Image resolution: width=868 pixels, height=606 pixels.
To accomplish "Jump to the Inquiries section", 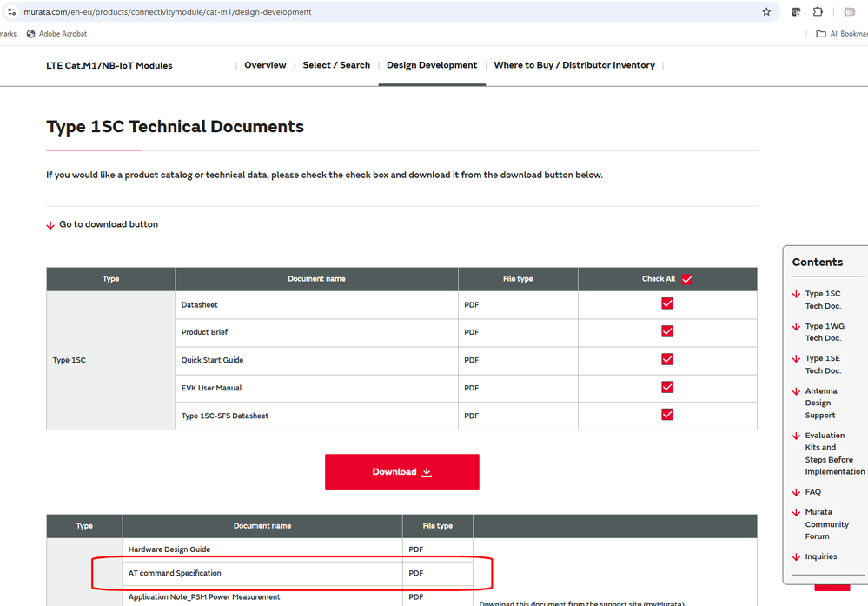I will pyautogui.click(x=821, y=556).
